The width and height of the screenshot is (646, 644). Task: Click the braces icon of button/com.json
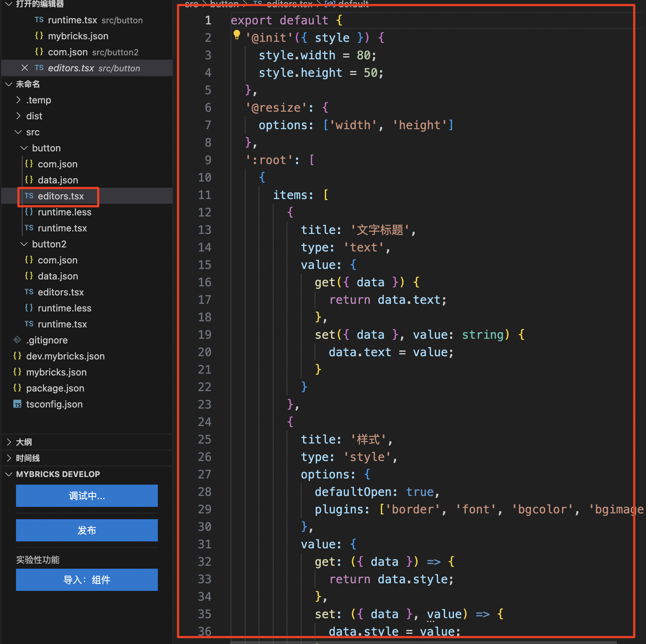tap(29, 164)
